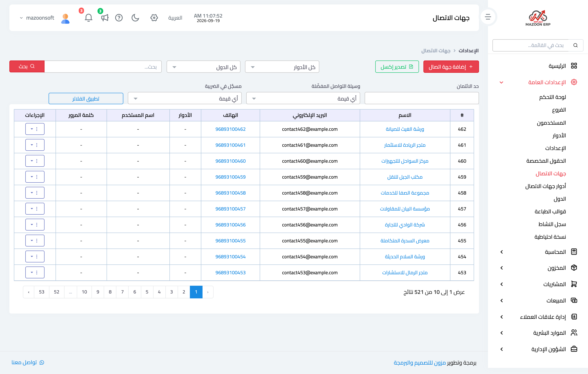
Task: Open the كل الدول countries dropdown
Action: pos(203,67)
